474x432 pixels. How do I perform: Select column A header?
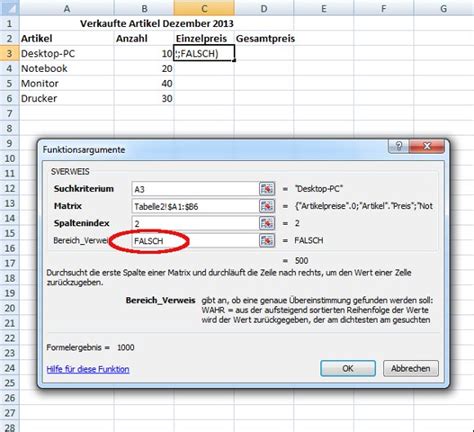[x=67, y=8]
